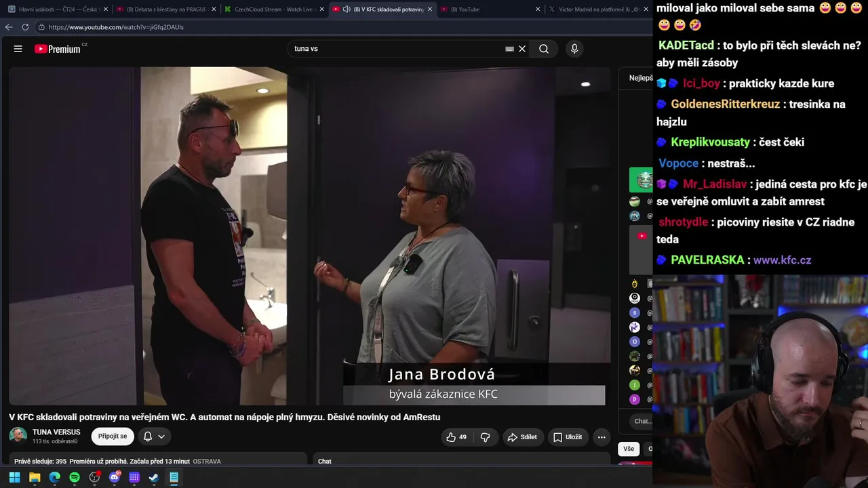
Task: Click username GoldenesRitterkreuz in stream chat
Action: pyautogui.click(x=726, y=104)
